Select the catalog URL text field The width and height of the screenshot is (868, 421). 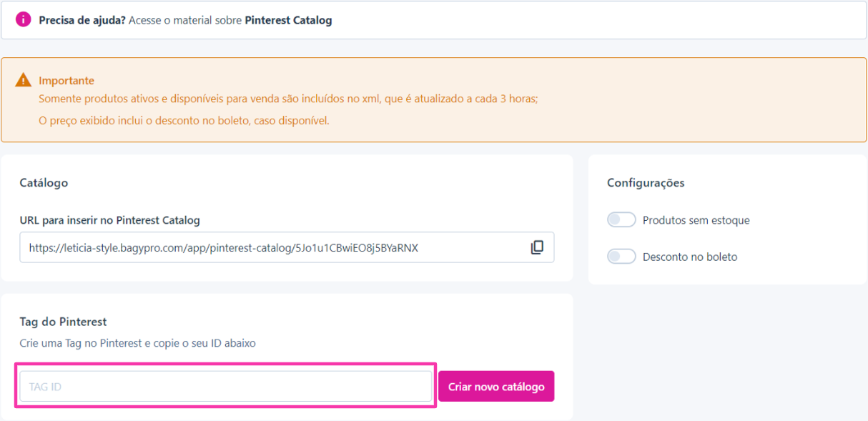pyautogui.click(x=287, y=247)
